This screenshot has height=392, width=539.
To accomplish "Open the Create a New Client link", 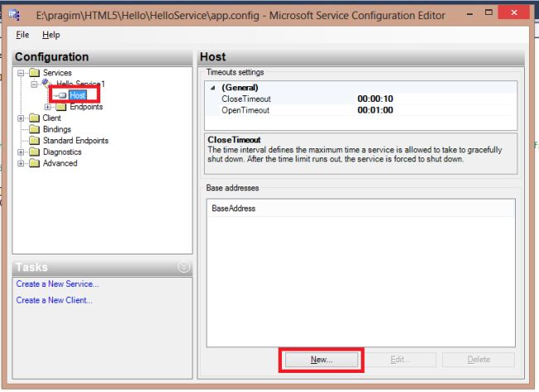I will (x=54, y=300).
